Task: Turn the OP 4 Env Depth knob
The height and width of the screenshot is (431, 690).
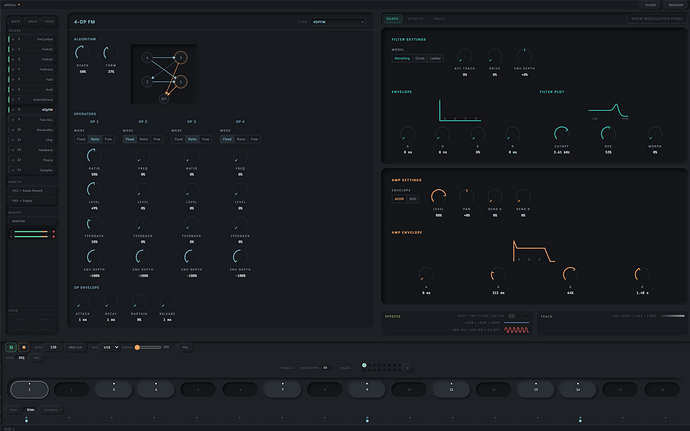Action: (x=240, y=257)
